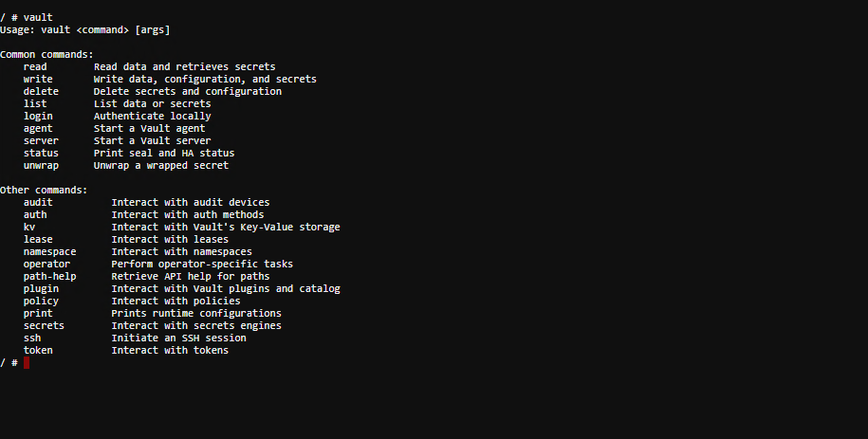Click the 'unwrap' command name

click(x=41, y=166)
